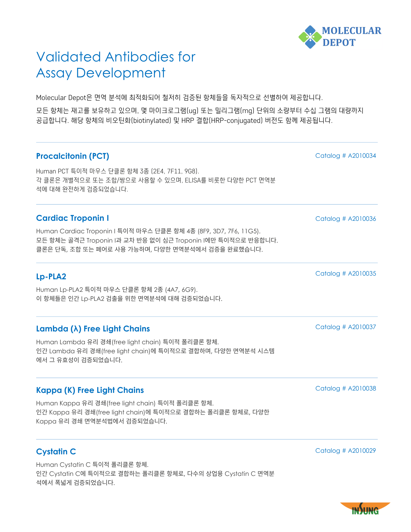Open the Procalcitonin (PCT) heading
The height and width of the screenshot is (532, 411).
73,156
